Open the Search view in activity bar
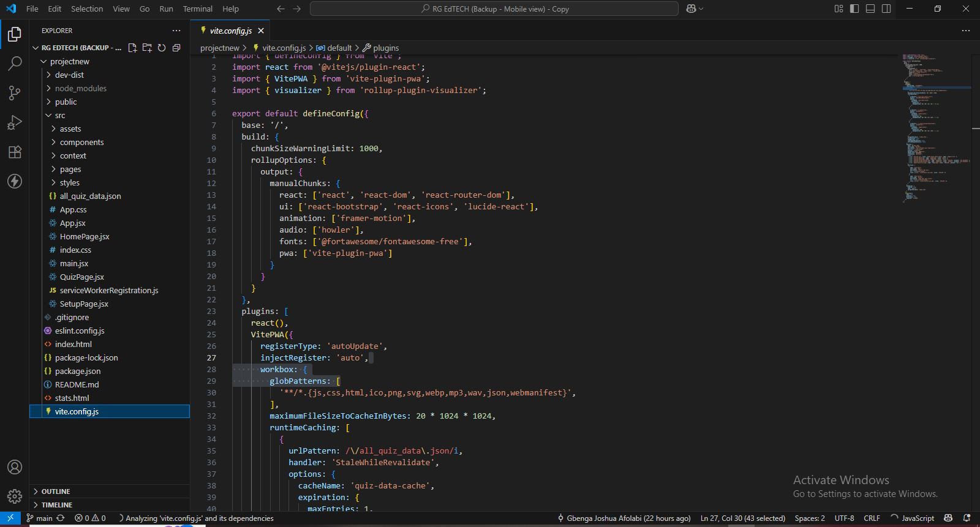 [x=15, y=63]
